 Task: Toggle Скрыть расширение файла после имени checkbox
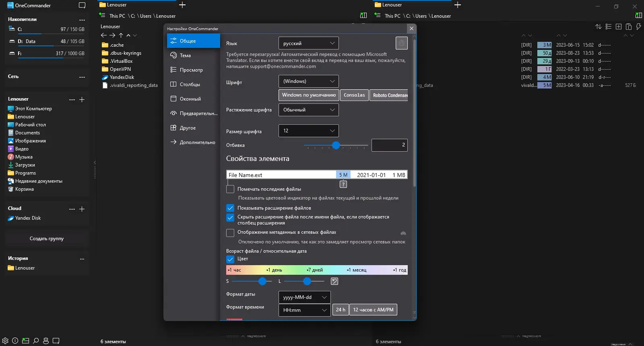(230, 218)
